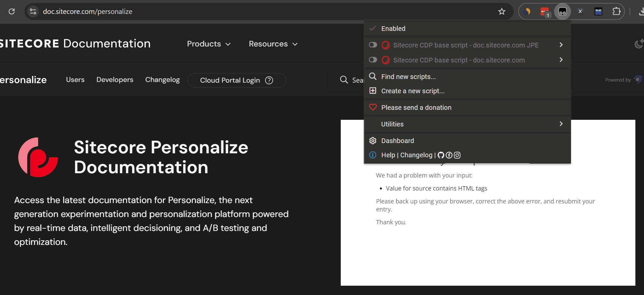Expand the Utilities submenu arrow
Screen dimensions: 644x295
[x=561, y=124]
